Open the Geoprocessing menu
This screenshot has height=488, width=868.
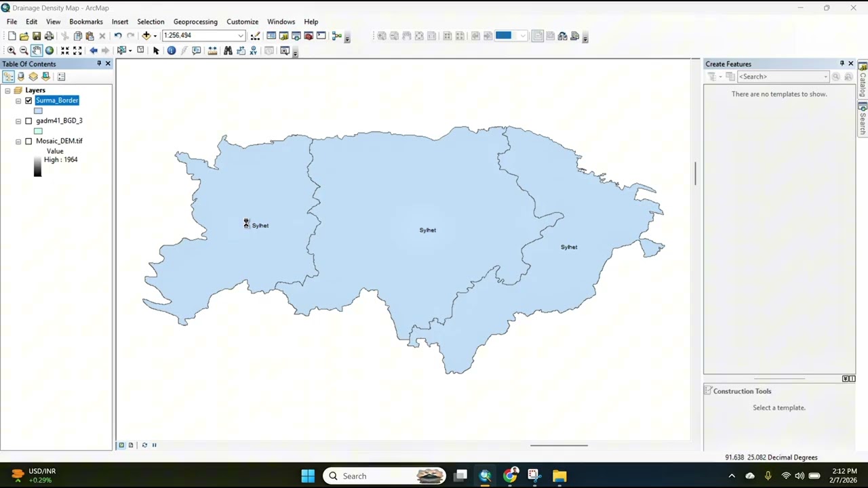(195, 22)
